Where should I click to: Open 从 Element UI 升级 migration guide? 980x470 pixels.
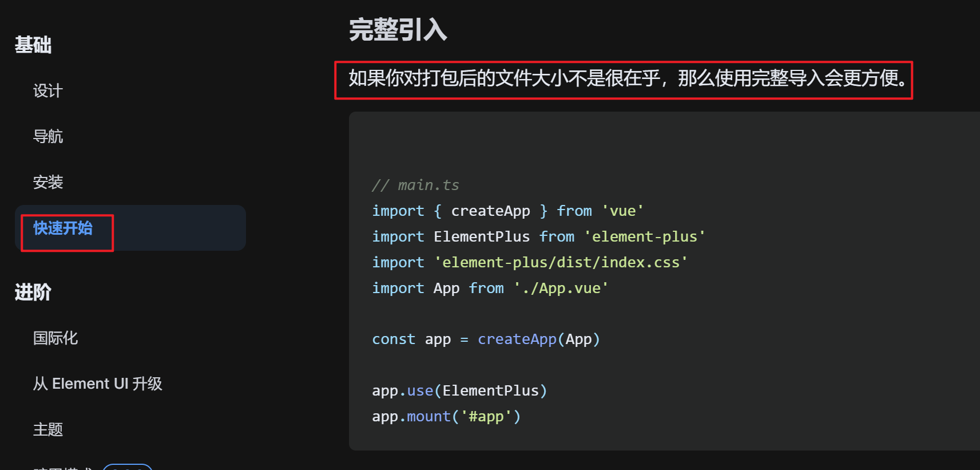coord(98,384)
